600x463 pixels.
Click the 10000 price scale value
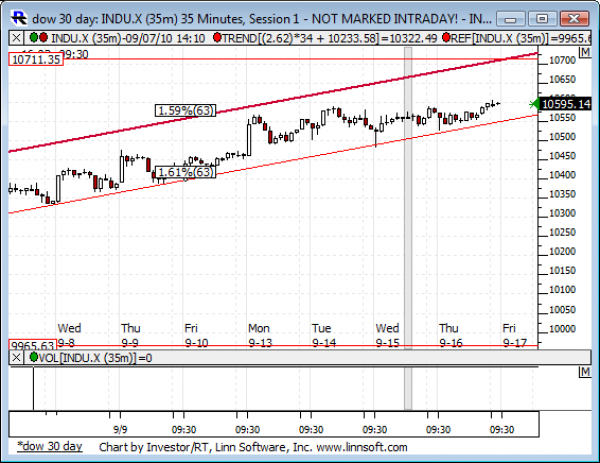point(562,329)
